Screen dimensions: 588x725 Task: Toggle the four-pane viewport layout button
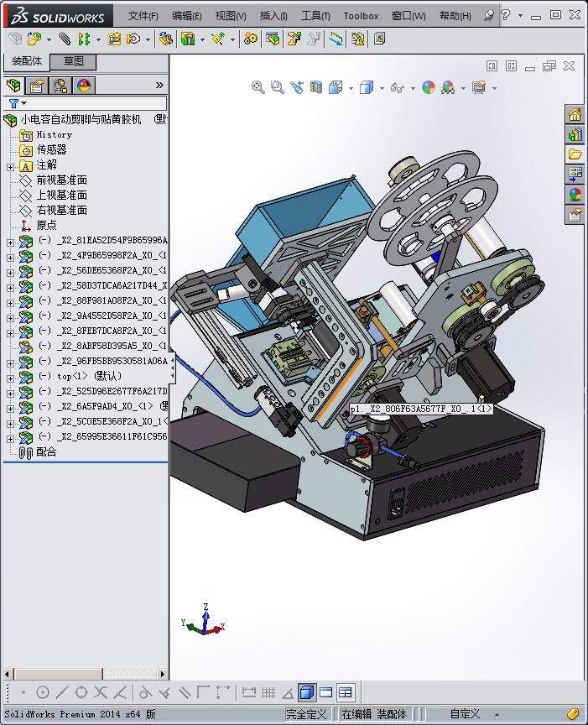tap(346, 692)
